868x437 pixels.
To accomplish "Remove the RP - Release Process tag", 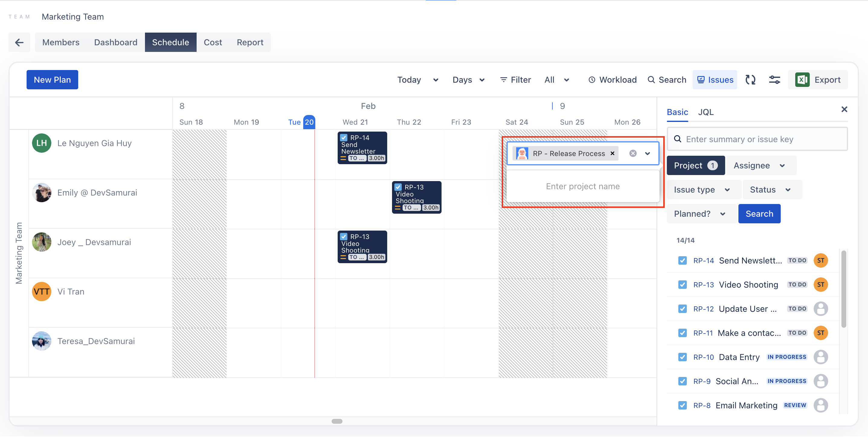I will point(612,154).
